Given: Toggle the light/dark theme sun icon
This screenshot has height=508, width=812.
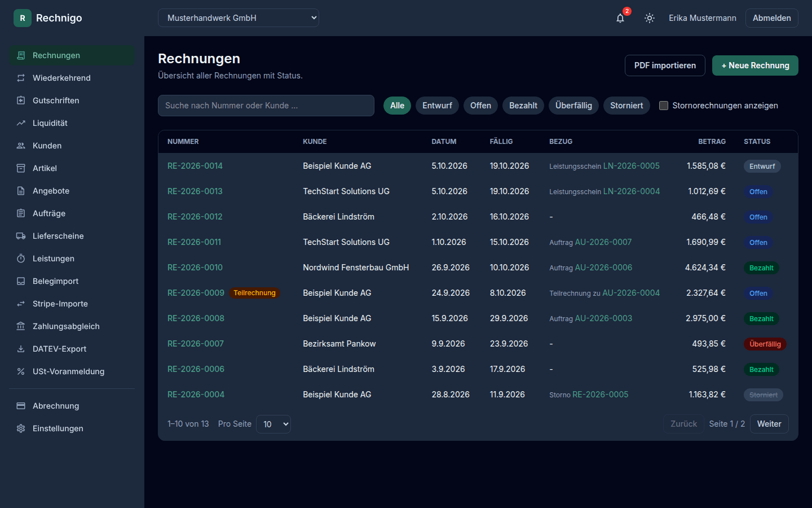Looking at the screenshot, I should pyautogui.click(x=650, y=18).
